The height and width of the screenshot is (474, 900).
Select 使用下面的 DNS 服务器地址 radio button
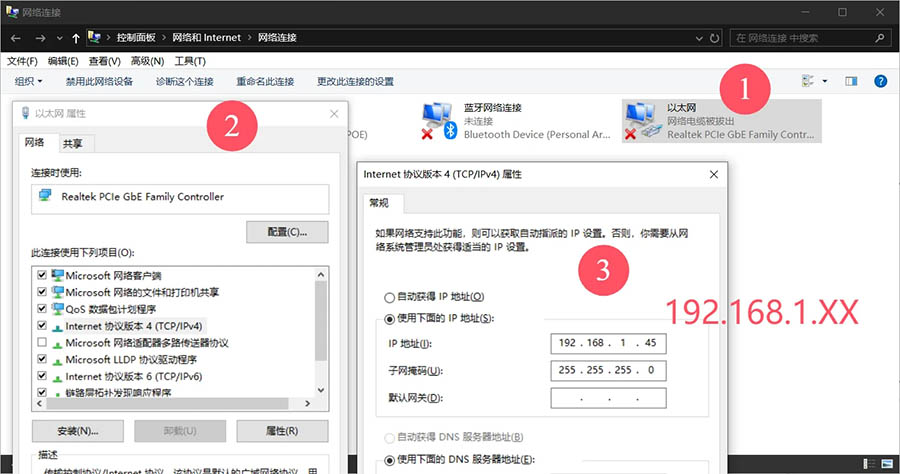[389, 460]
